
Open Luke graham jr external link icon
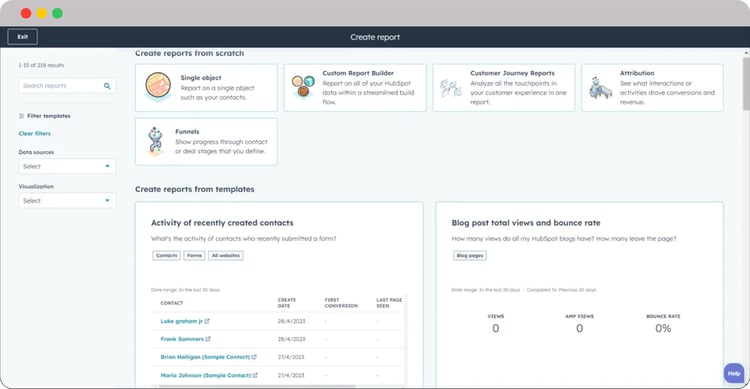[207, 321]
